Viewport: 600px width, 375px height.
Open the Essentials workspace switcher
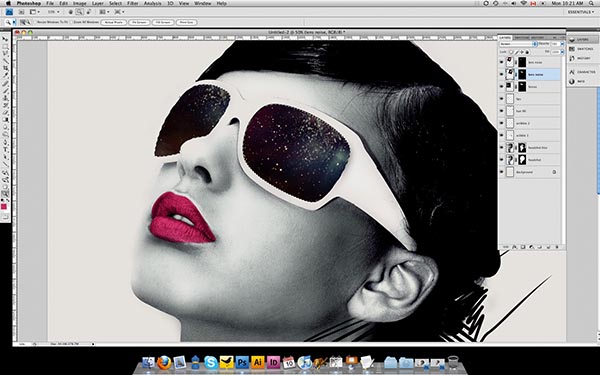581,12
